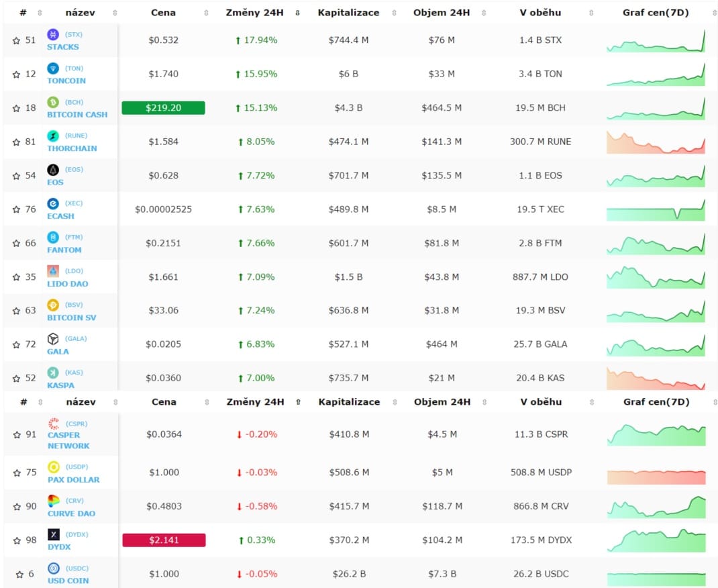Open the BITCOIN SV coin link

coord(71,317)
